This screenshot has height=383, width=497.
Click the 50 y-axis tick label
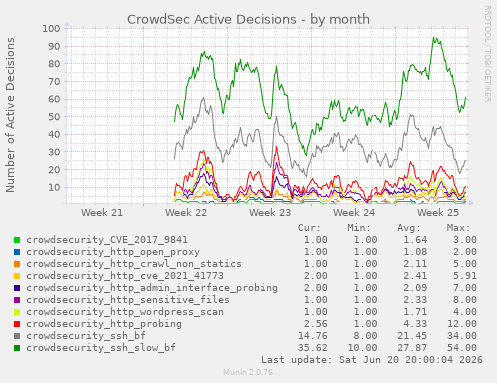(54, 117)
